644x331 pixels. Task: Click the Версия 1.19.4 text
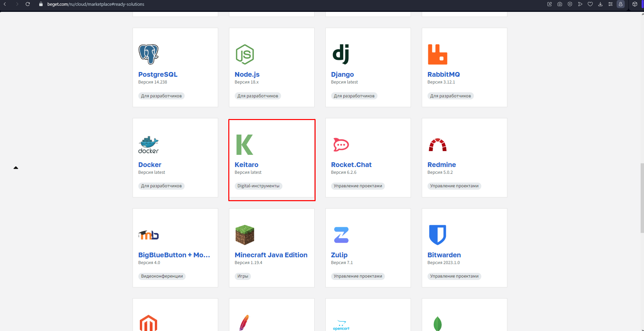(248, 263)
